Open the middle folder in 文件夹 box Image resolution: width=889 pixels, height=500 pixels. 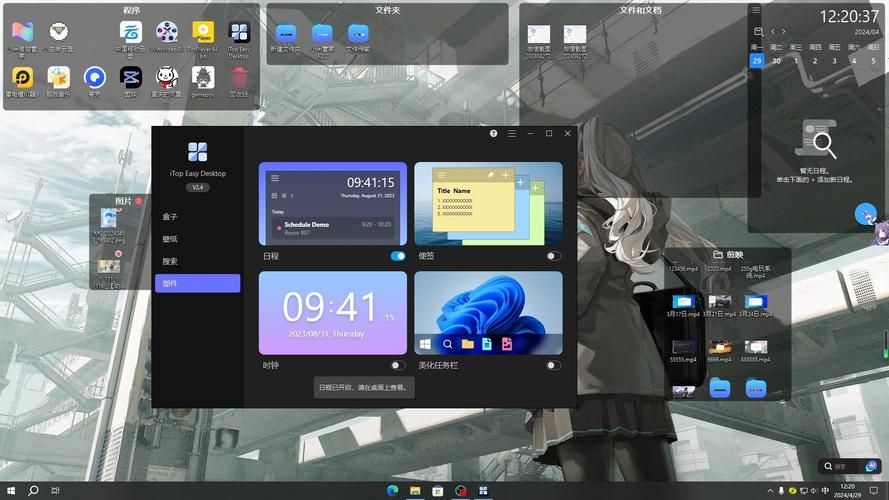click(322, 34)
